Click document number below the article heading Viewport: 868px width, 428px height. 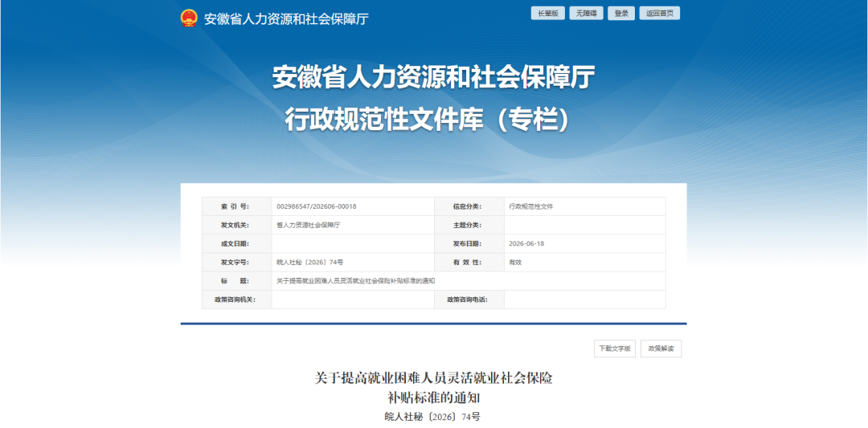[433, 417]
